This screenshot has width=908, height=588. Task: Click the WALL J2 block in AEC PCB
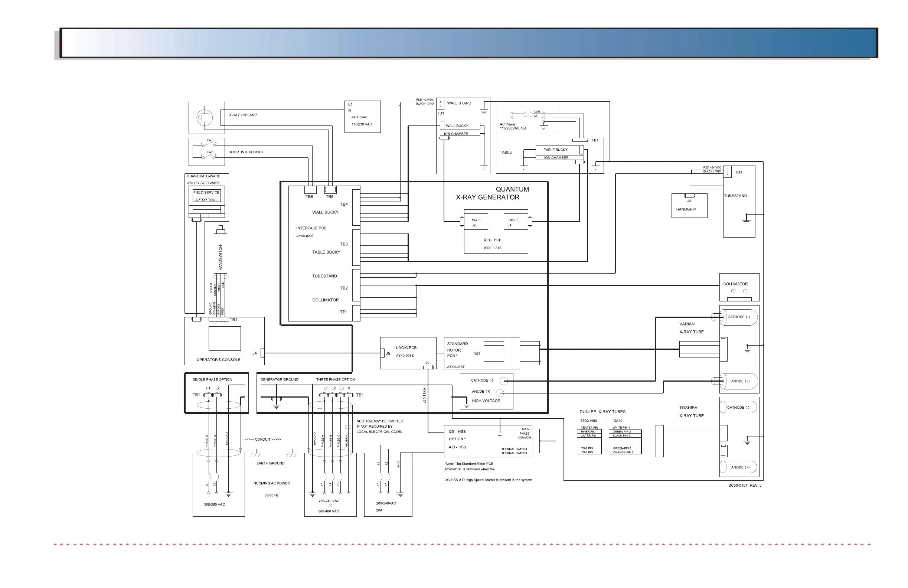476,222
